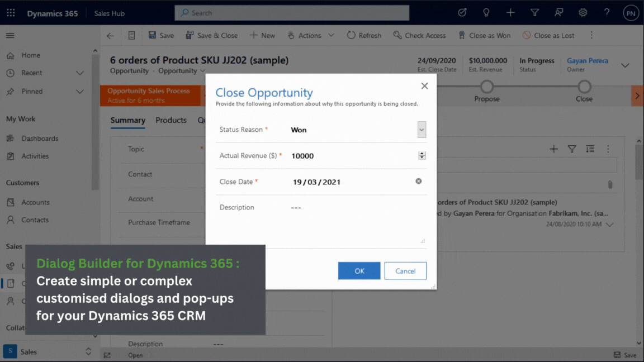Open Gayan Perera owner link

tap(588, 61)
